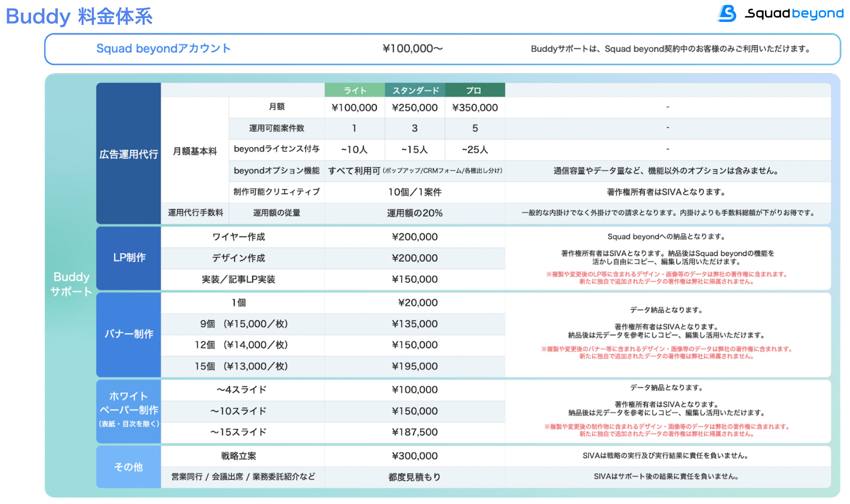This screenshot has width=850, height=504.
Task: Click the 制作可能クリエイティブ row label
Action: tap(277, 192)
